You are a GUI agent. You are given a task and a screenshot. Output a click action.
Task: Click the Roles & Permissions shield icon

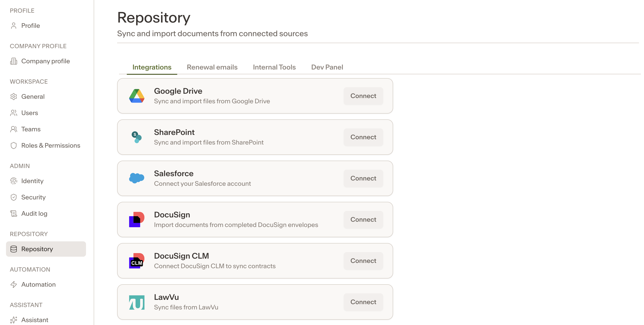pos(14,145)
